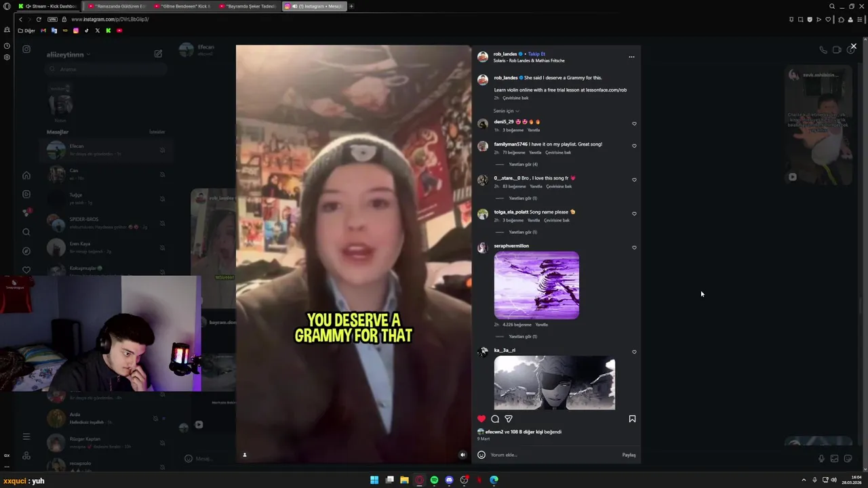Expand replies under tolga_ela_polatt comment
This screenshot has width=868, height=488.
point(523,232)
